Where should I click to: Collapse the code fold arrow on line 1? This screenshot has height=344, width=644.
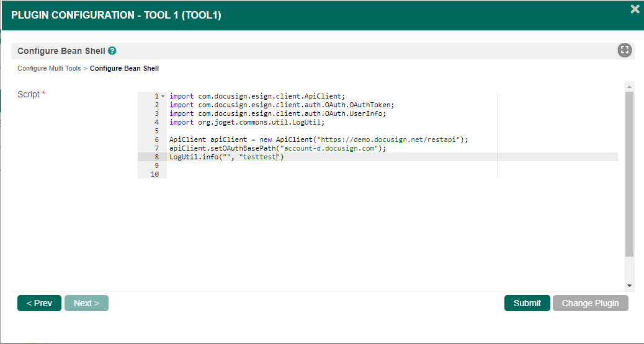coord(163,97)
